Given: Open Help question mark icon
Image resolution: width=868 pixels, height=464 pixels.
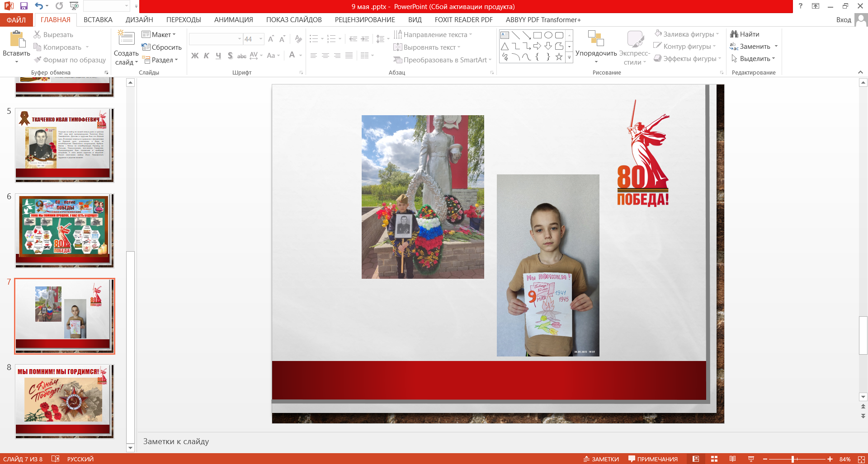Looking at the screenshot, I should [801, 6].
